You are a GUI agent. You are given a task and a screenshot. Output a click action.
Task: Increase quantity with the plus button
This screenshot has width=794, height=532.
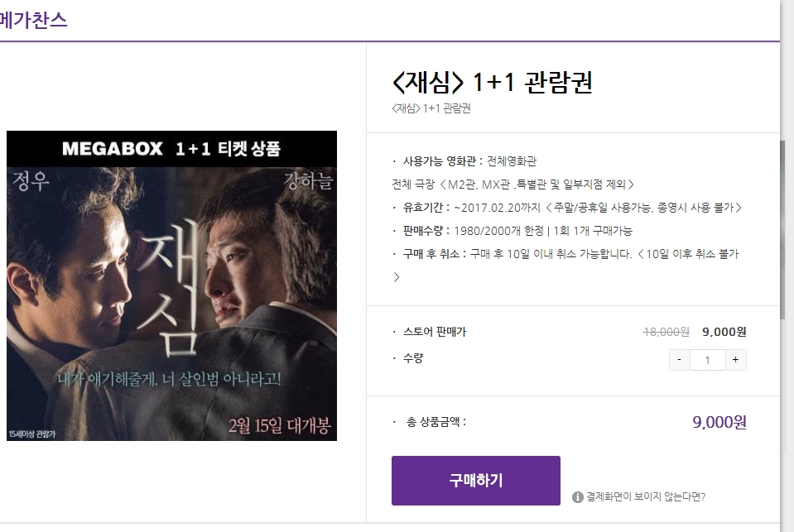click(x=735, y=360)
